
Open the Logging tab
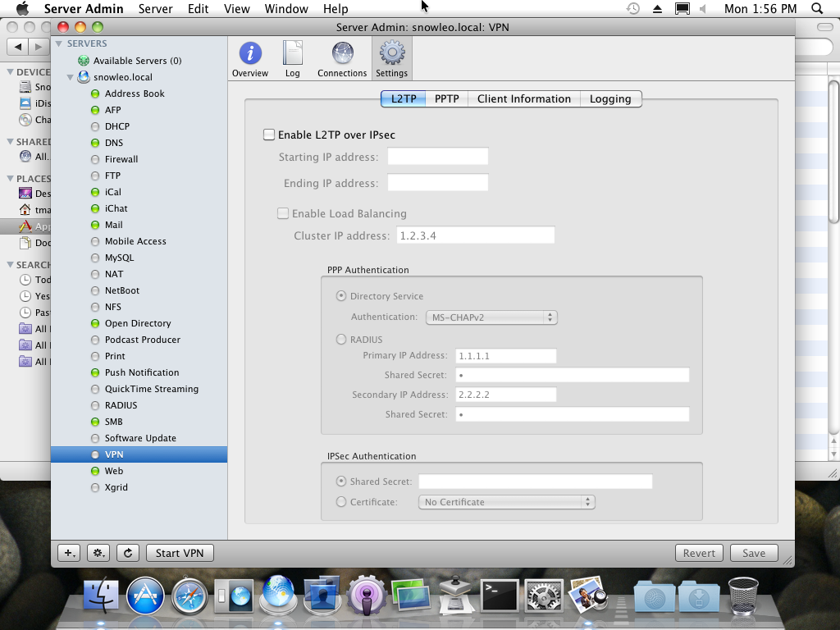point(610,98)
